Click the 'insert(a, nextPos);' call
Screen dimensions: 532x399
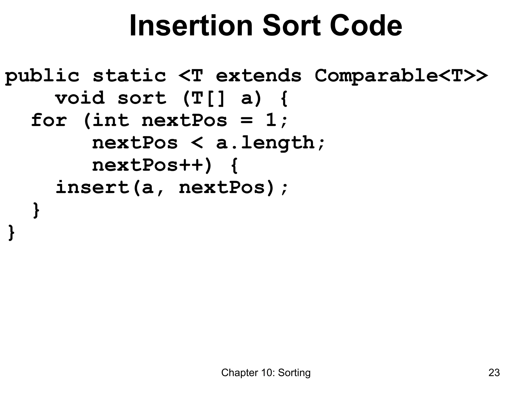[x=172, y=188]
